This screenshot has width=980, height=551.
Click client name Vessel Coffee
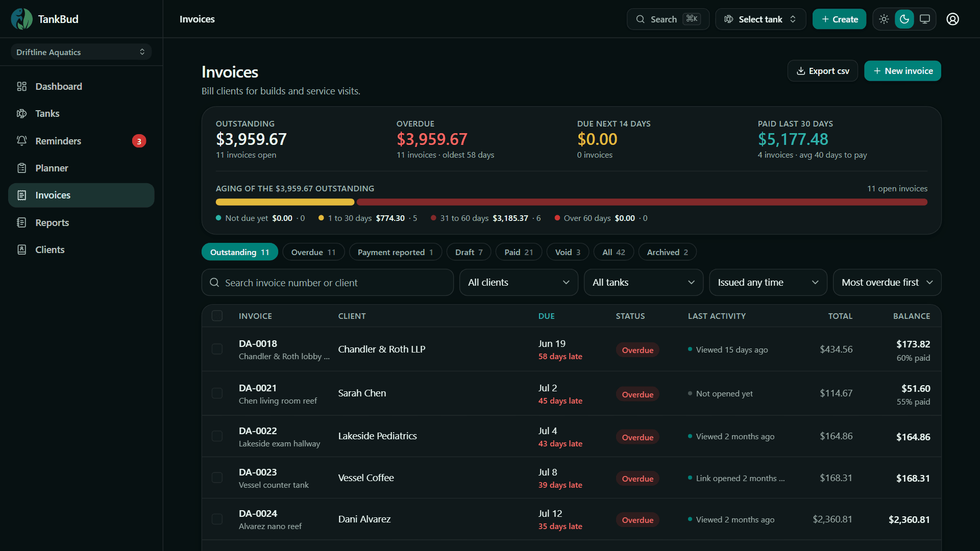366,478
